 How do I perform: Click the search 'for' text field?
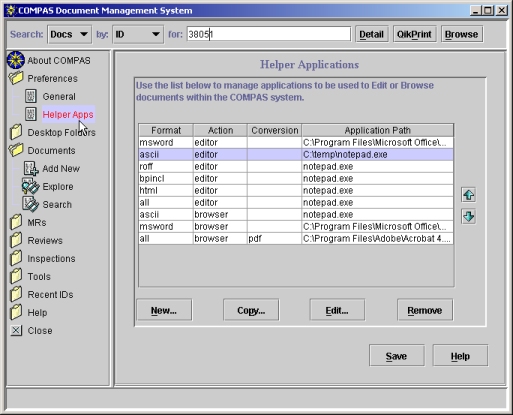click(x=269, y=34)
